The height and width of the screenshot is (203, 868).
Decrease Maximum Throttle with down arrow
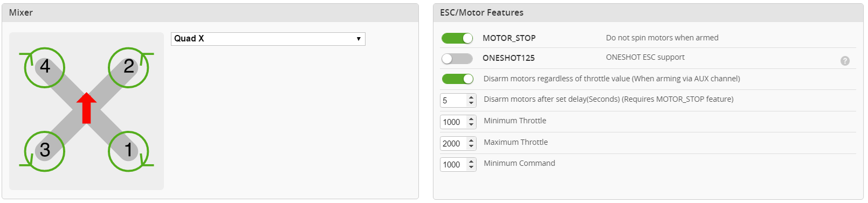[x=471, y=146]
